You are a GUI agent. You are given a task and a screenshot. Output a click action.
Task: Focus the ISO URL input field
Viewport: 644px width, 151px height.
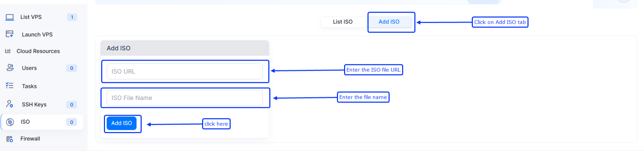point(184,71)
